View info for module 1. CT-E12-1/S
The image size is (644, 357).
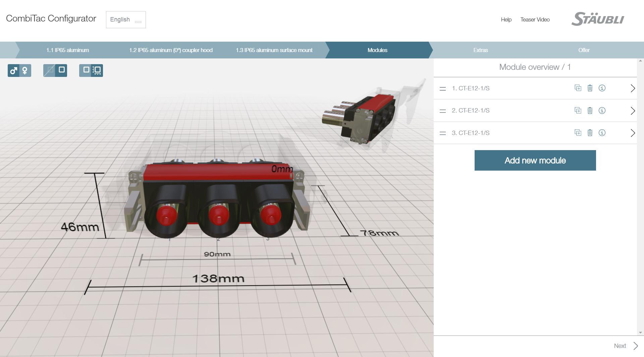602,88
